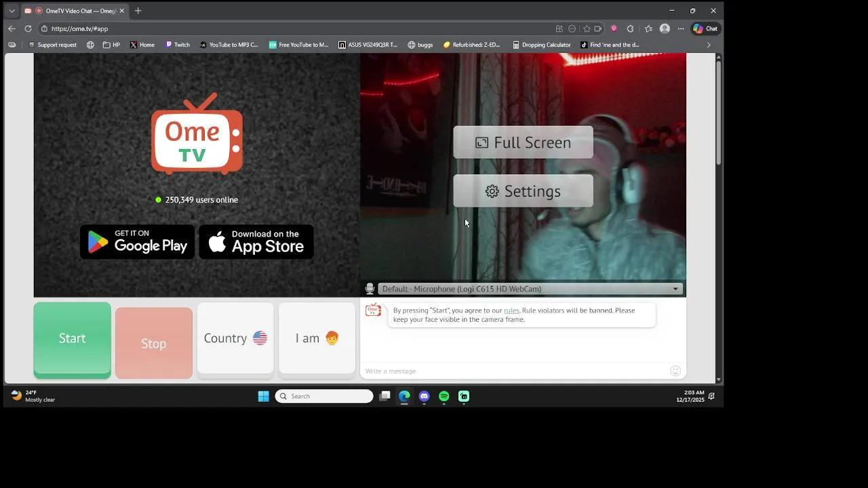
Task: Click the Write a message field
Action: [515, 371]
